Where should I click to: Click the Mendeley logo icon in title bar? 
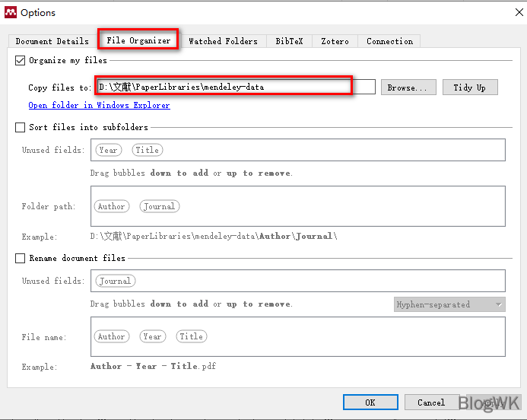[10, 12]
